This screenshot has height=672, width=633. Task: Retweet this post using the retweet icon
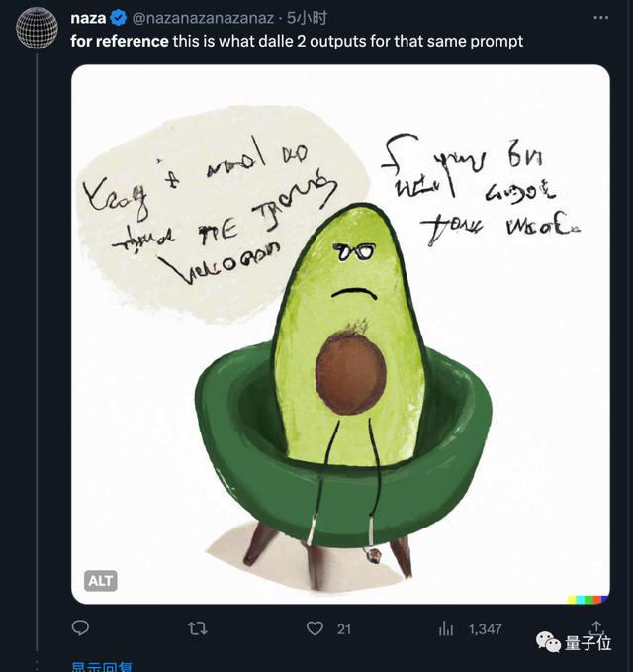198,627
